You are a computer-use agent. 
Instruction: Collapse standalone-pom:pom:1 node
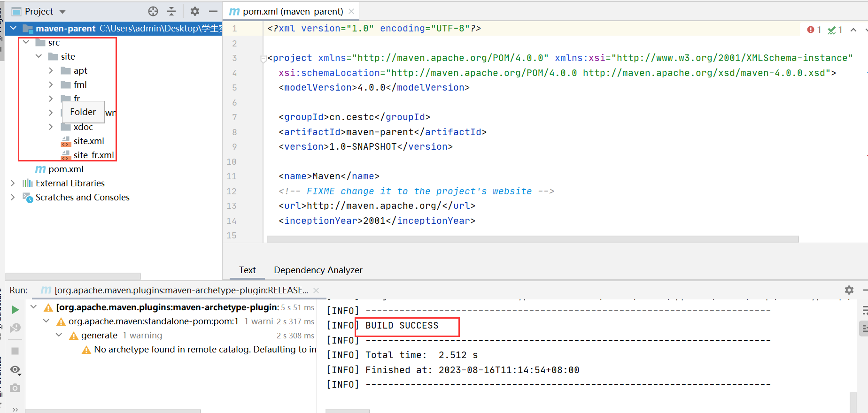click(x=46, y=321)
